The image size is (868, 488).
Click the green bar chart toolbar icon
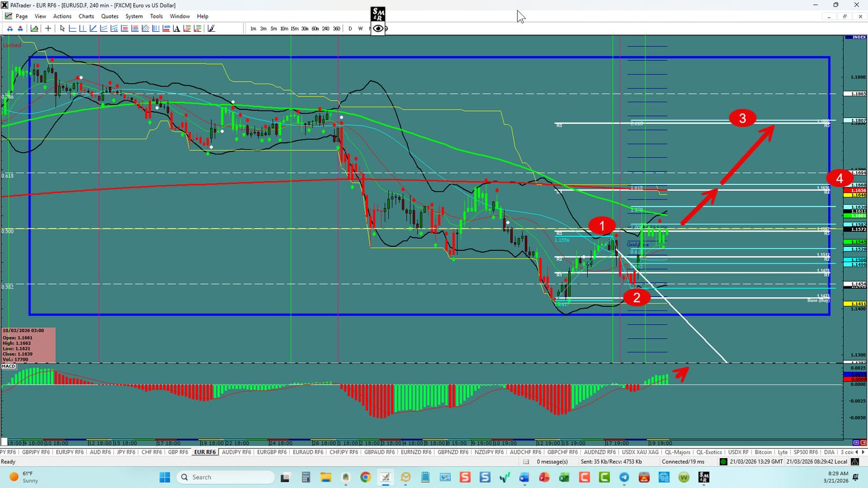coord(35,28)
